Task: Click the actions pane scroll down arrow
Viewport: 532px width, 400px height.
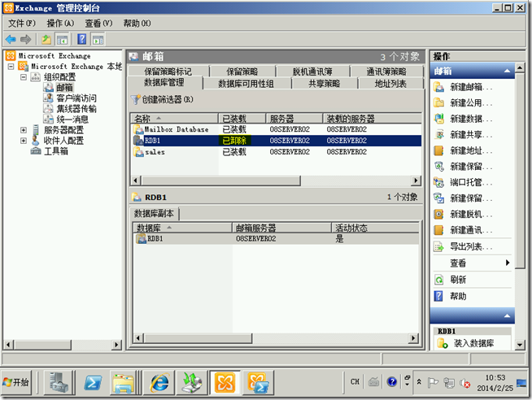Action: [520, 345]
